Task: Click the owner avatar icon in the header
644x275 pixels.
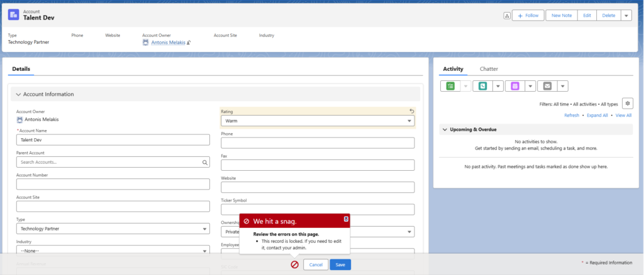Action: pos(145,42)
